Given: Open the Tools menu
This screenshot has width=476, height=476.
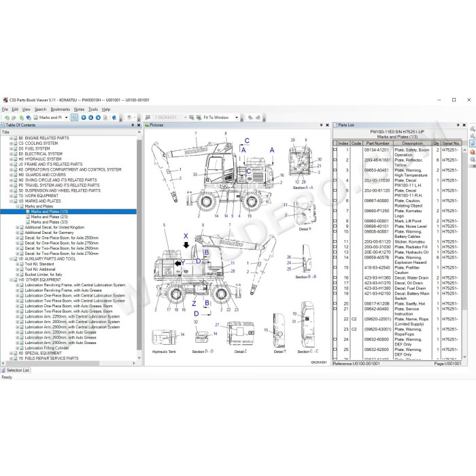Looking at the screenshot, I should tap(93, 109).
